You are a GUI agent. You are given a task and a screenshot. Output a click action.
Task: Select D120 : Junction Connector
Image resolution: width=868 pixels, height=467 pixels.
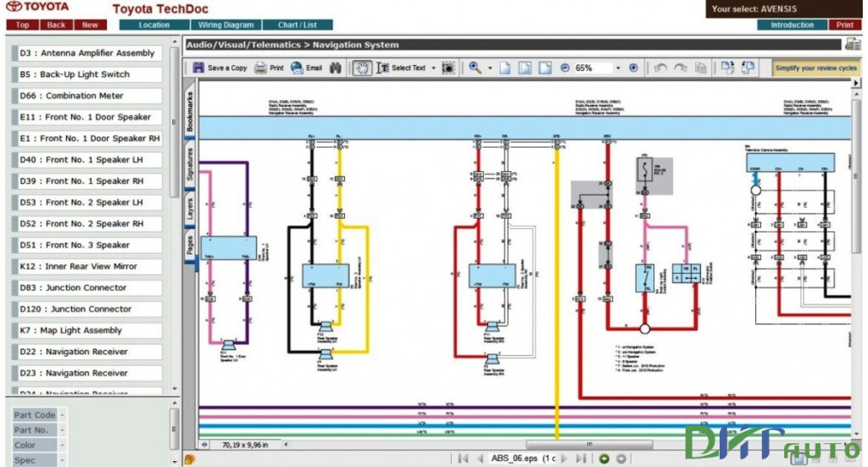87,309
